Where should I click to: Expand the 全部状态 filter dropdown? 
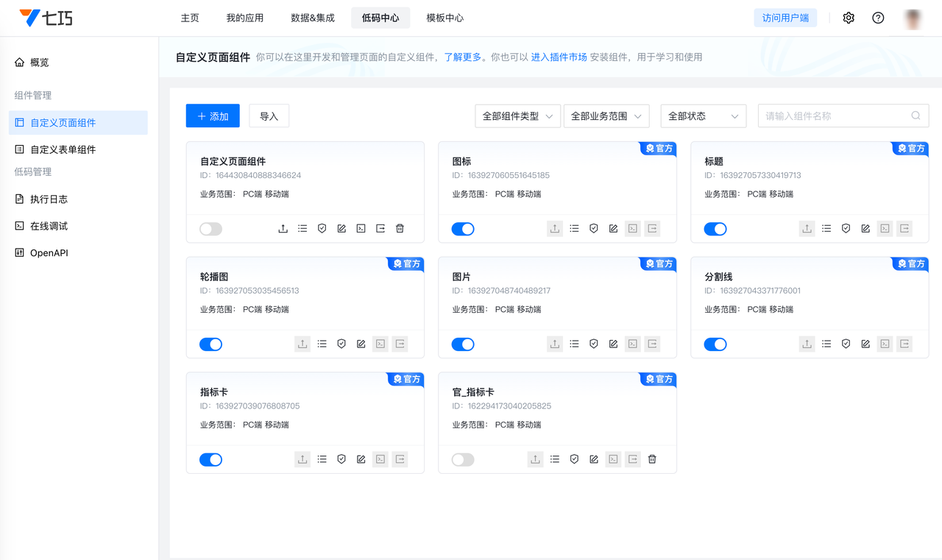[x=703, y=116]
